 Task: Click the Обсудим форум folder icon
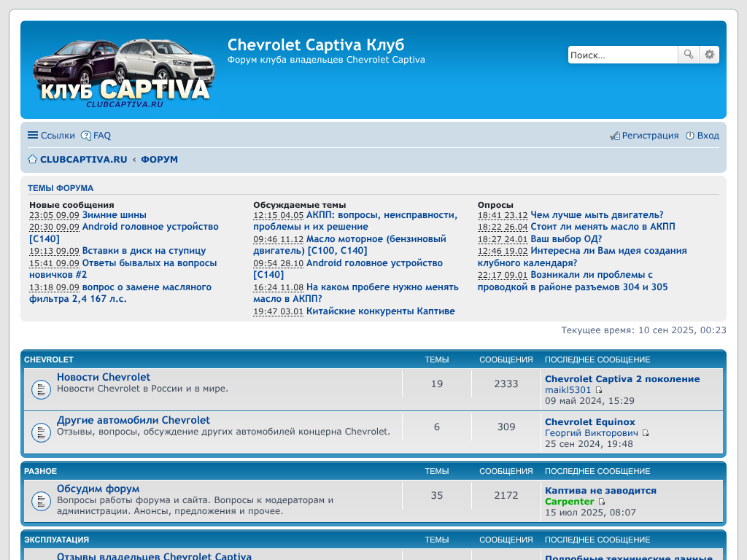coord(41,501)
